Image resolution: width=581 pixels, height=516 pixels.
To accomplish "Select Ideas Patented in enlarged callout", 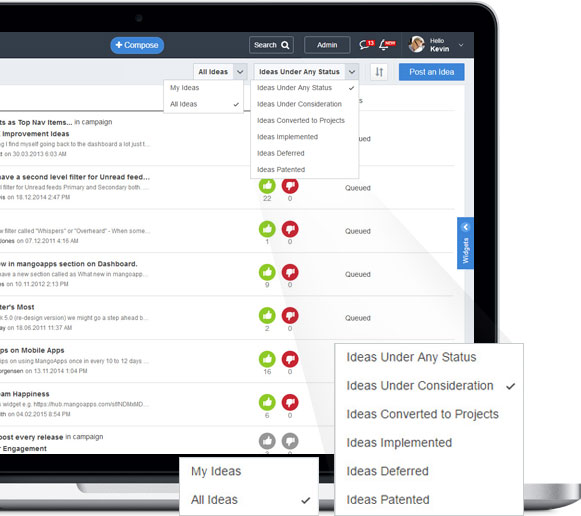I will point(429,500).
